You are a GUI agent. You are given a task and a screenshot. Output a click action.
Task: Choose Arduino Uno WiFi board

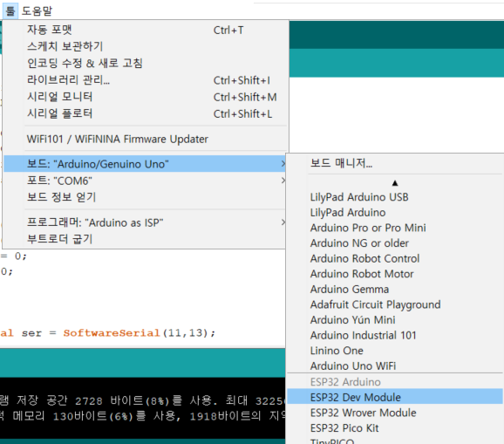click(x=395, y=365)
